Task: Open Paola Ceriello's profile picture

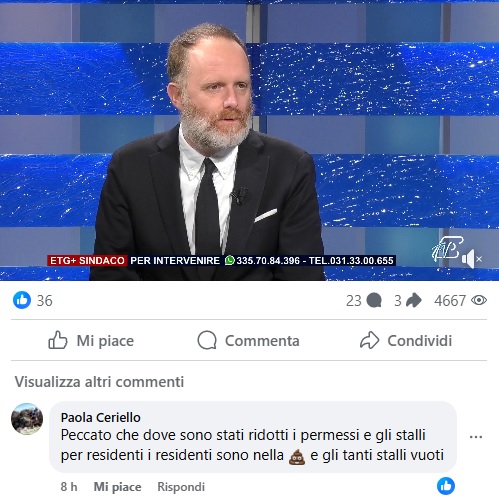Action: [27, 419]
